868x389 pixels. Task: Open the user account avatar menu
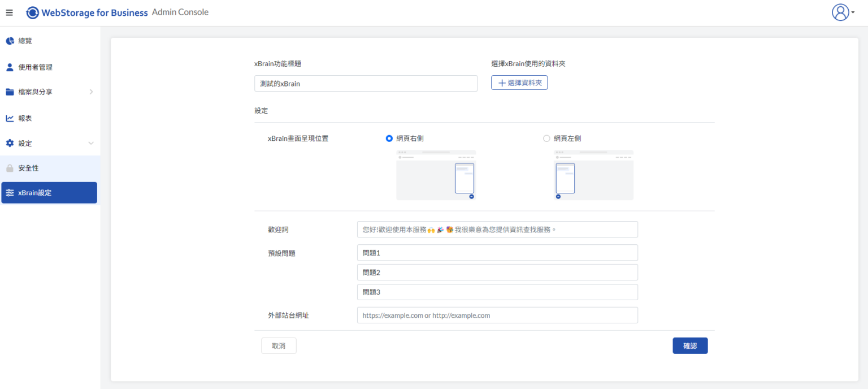pos(840,12)
